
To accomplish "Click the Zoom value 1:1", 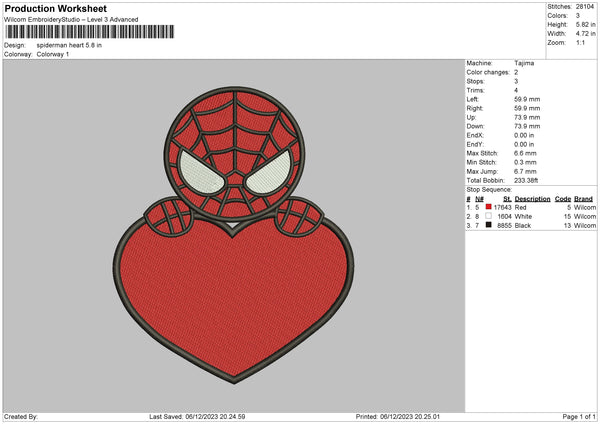I will [x=580, y=43].
